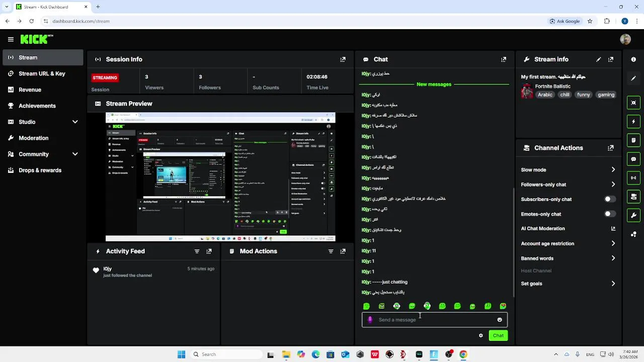Open Banned words options arrow
644x362 pixels.
[613, 258]
